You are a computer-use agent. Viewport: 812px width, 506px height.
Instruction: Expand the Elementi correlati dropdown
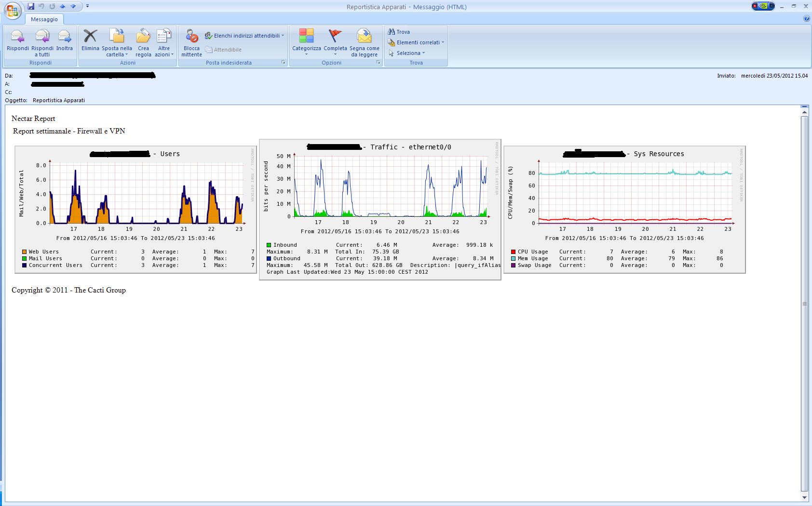416,42
